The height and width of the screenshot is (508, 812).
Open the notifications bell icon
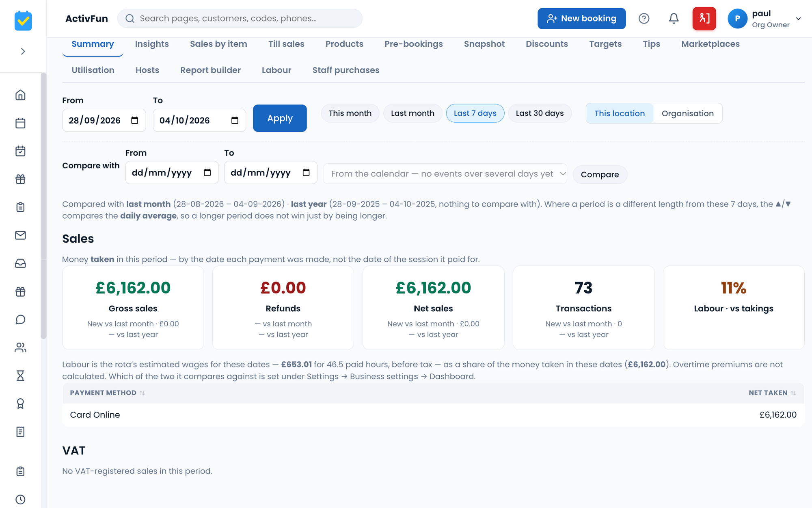[x=674, y=18]
